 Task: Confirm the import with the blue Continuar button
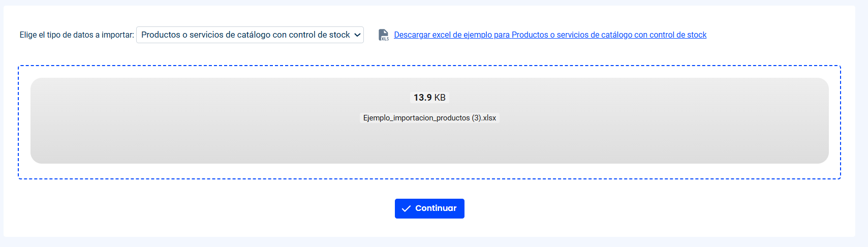click(429, 208)
